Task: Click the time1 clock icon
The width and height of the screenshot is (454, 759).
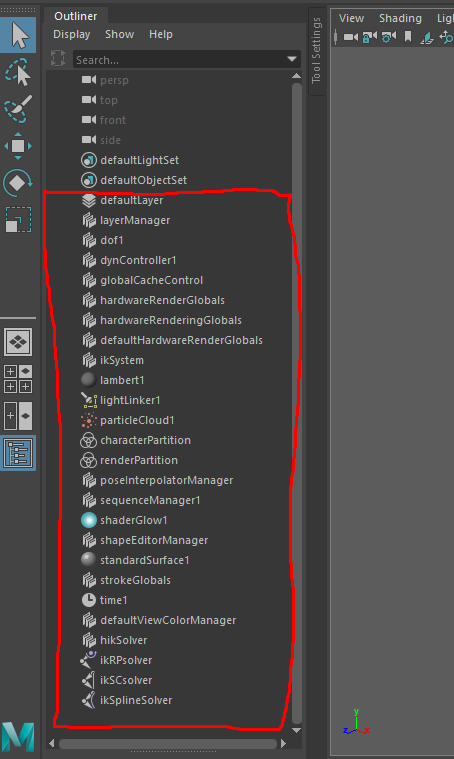Action: pos(89,600)
